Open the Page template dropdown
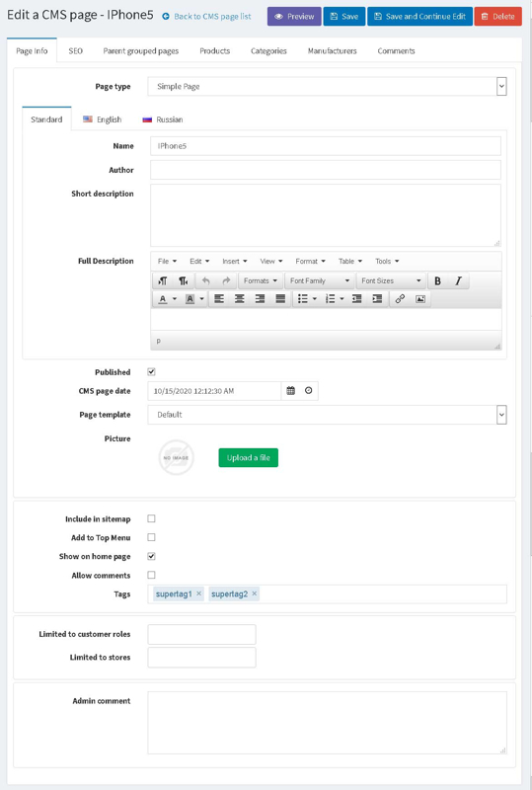 click(x=327, y=415)
